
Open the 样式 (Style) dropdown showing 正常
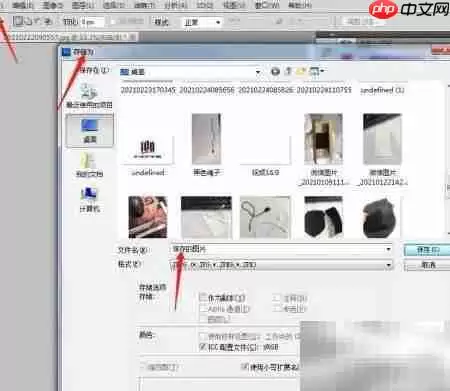[202, 22]
